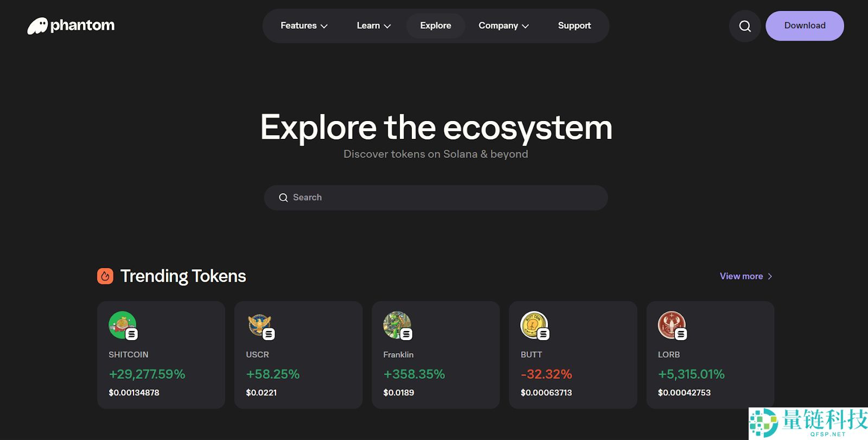This screenshot has width=868, height=440.
Task: Click the orange Trending flame icon
Action: point(105,276)
